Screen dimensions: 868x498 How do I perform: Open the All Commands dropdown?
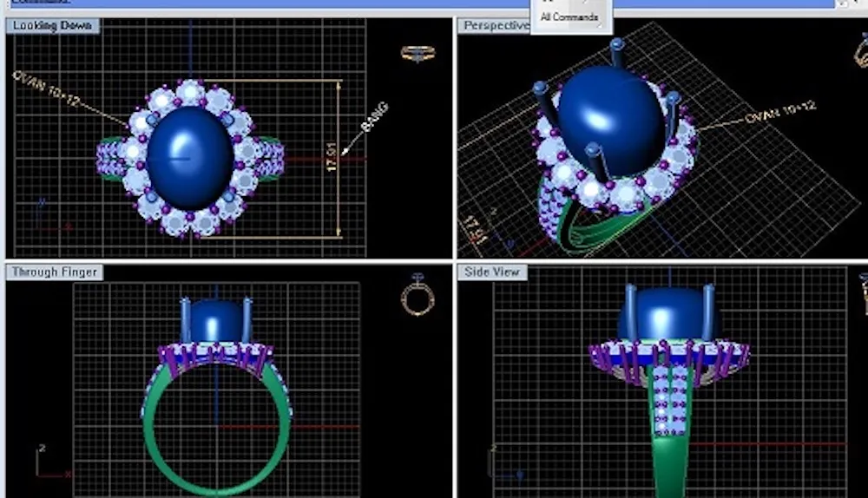(569, 17)
